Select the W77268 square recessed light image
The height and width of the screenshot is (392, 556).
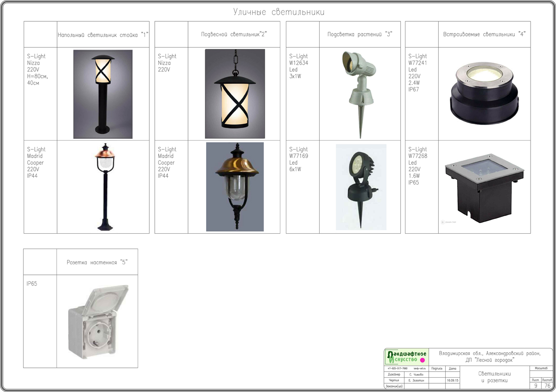point(483,187)
